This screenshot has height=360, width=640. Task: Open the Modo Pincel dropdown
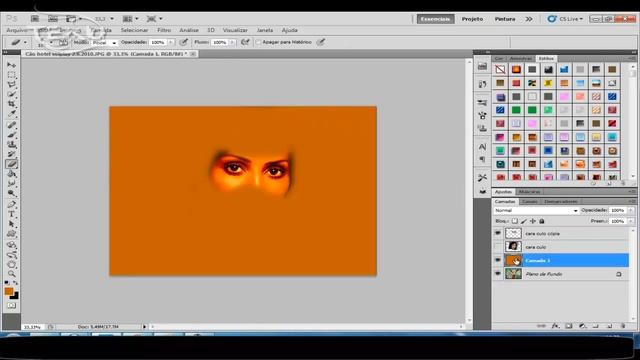click(104, 42)
